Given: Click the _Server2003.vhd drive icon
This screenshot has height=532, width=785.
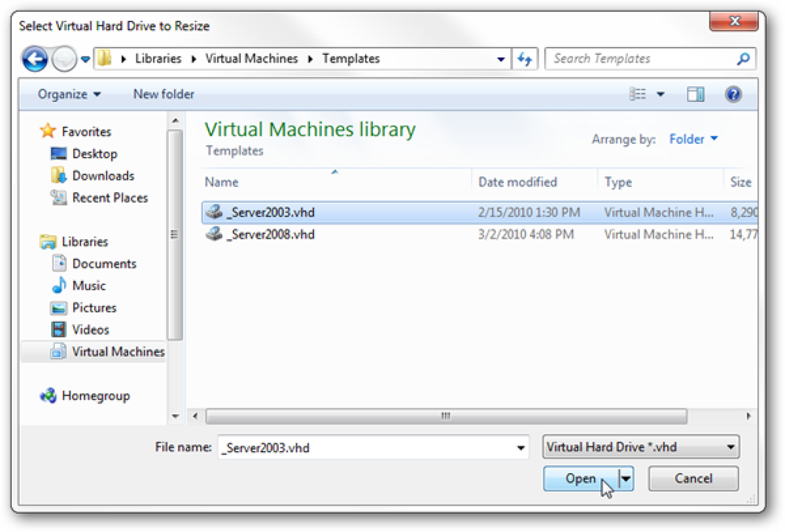Looking at the screenshot, I should coord(214,211).
